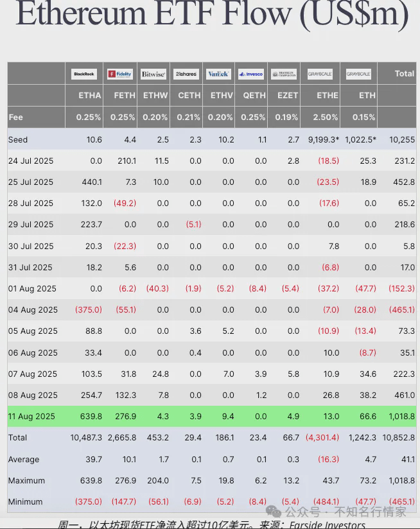420x529 pixels.
Task: Click the 29 Jul 2025 date
Action: pyautogui.click(x=31, y=225)
